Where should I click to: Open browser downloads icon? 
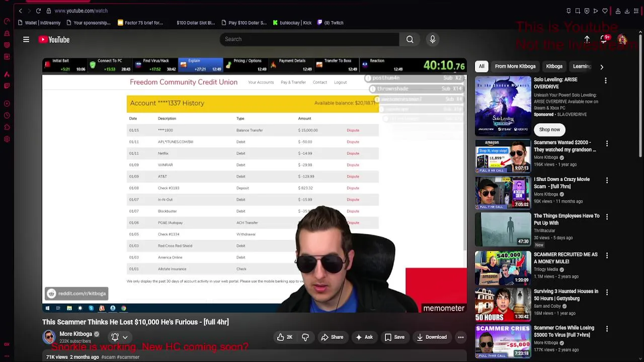tap(627, 11)
